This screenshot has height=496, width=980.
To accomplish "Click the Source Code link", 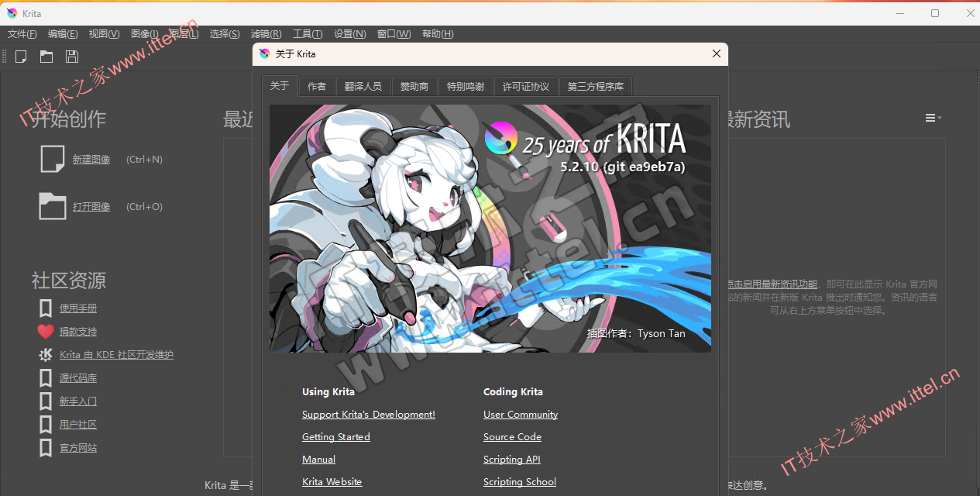I will tap(512, 437).
